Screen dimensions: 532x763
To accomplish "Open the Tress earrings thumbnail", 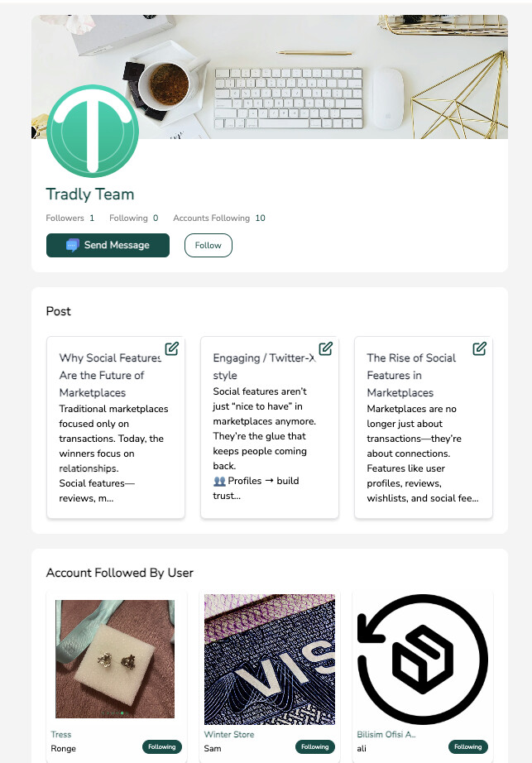I will pyautogui.click(x=115, y=659).
